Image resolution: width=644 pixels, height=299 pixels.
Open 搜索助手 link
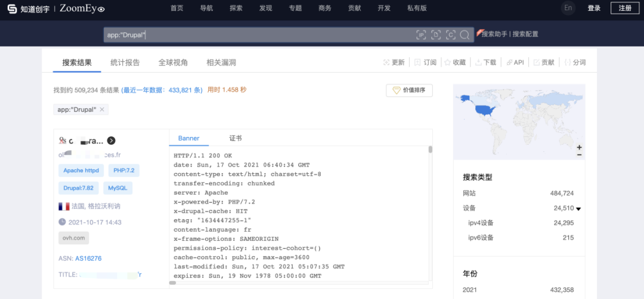pos(494,34)
